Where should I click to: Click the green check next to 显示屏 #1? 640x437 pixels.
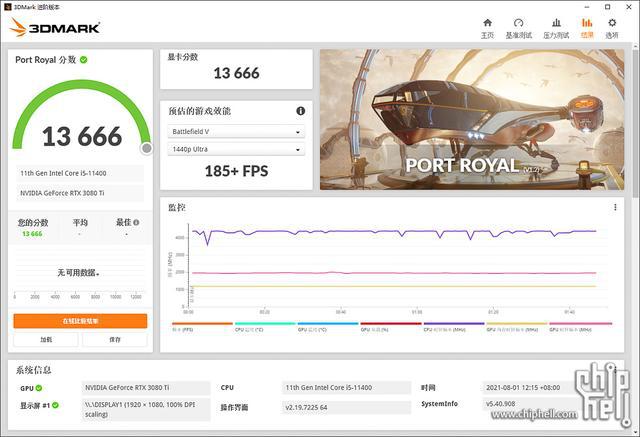coord(55,405)
